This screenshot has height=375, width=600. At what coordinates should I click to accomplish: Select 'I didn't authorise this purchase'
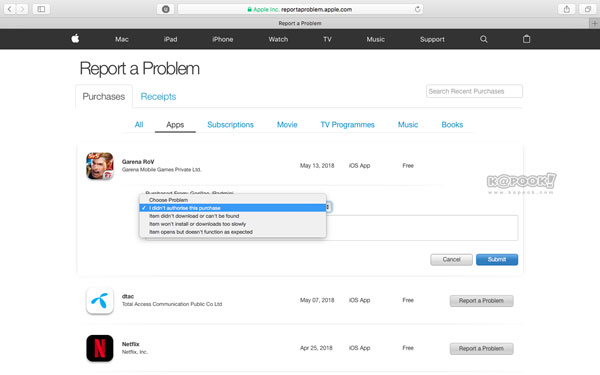pos(233,208)
